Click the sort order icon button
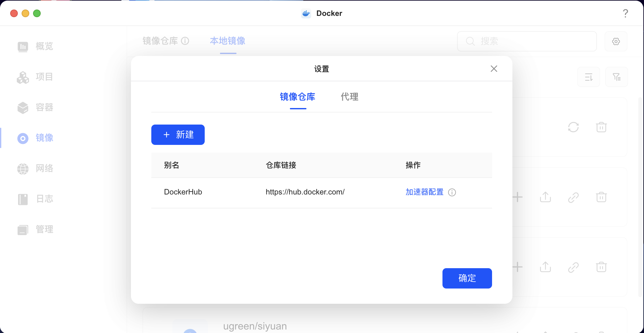 point(589,77)
